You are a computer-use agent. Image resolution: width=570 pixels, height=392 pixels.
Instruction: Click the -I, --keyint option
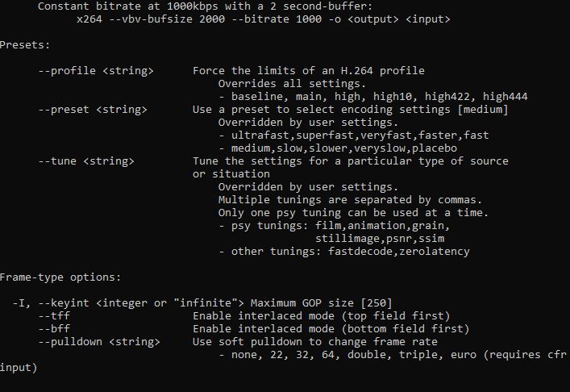[x=51, y=303]
